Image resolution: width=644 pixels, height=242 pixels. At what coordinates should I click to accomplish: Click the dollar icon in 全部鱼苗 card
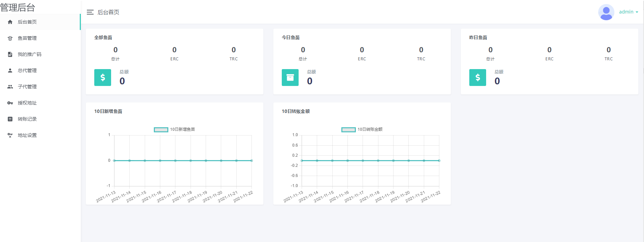click(103, 78)
